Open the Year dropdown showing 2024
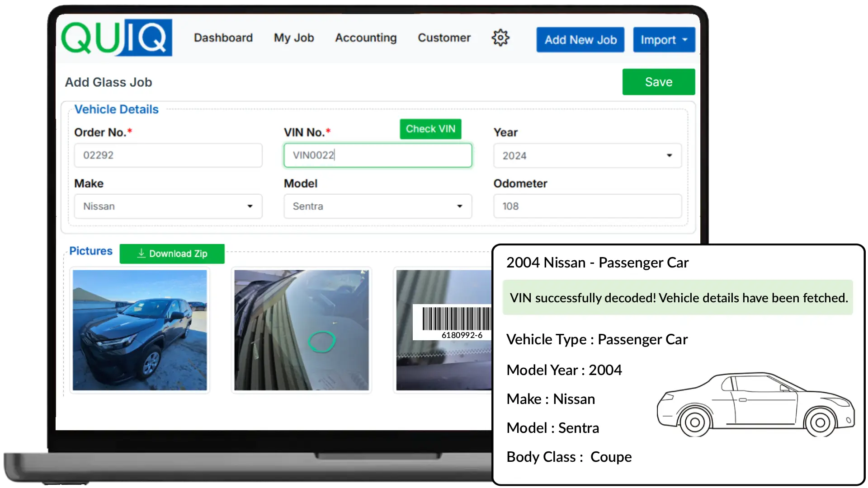Image resolution: width=868 pixels, height=488 pixels. tap(587, 156)
